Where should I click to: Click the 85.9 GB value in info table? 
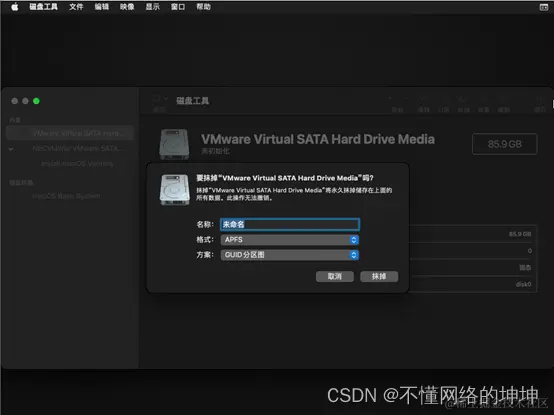tap(520, 234)
